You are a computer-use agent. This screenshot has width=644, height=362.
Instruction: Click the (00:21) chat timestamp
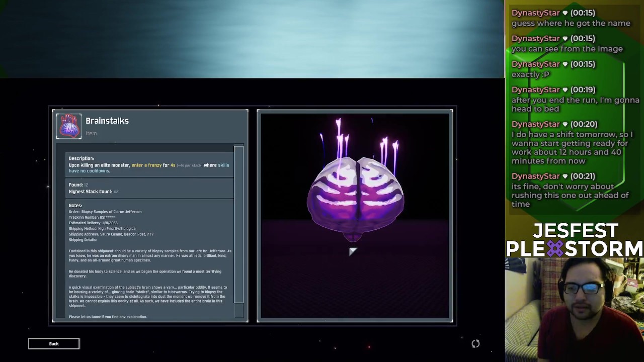coord(583,176)
